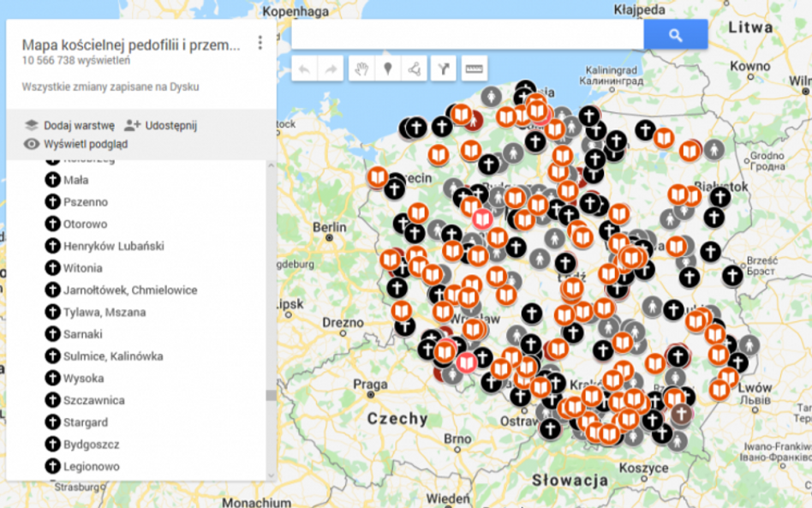Click the cross icon next to Stargard
This screenshot has width=812, height=508.
coord(52,422)
